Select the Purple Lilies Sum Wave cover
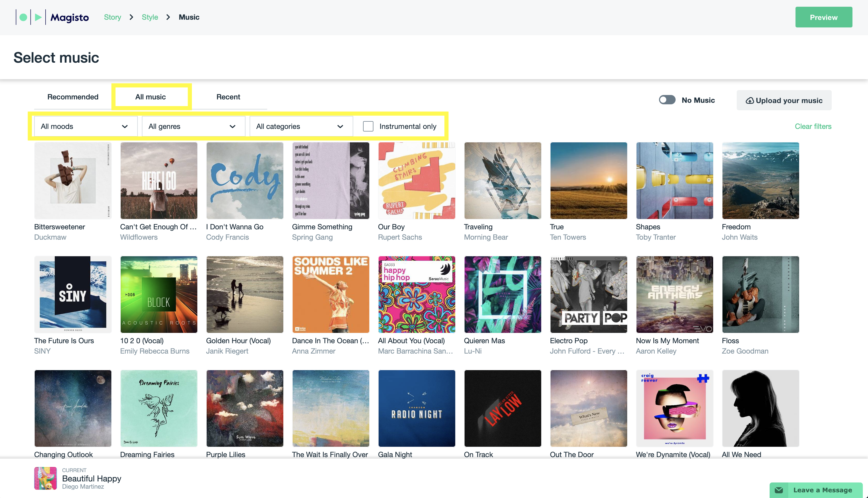868x498 pixels. tap(245, 408)
